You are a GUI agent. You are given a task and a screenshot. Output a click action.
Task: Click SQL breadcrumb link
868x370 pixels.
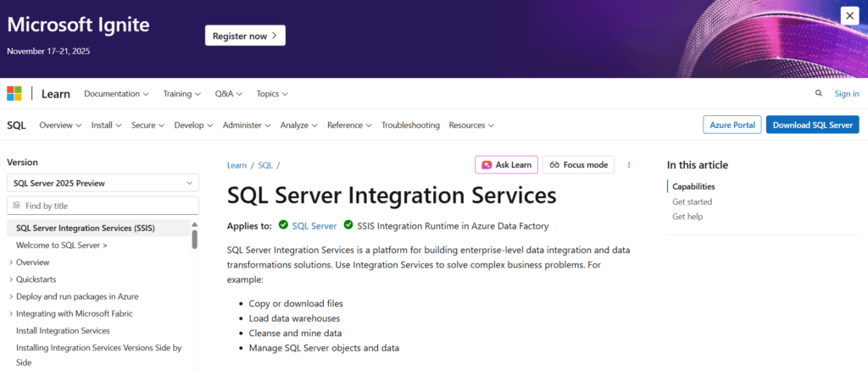pyautogui.click(x=265, y=165)
